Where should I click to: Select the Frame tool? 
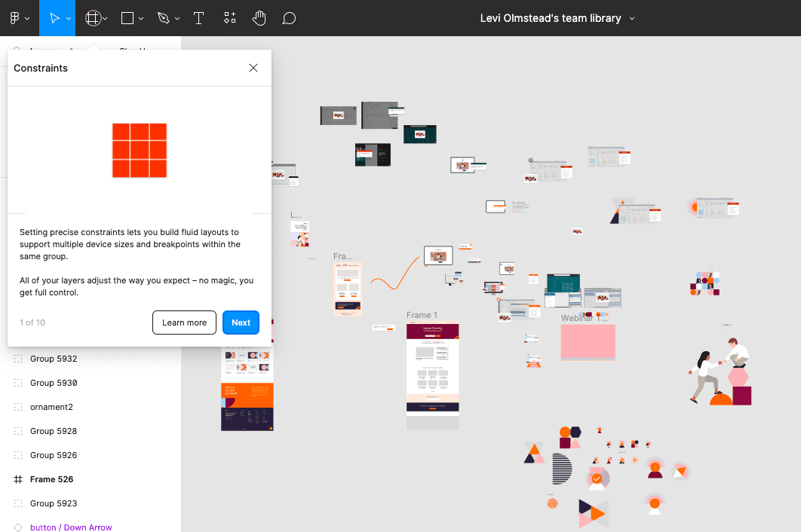tap(93, 18)
